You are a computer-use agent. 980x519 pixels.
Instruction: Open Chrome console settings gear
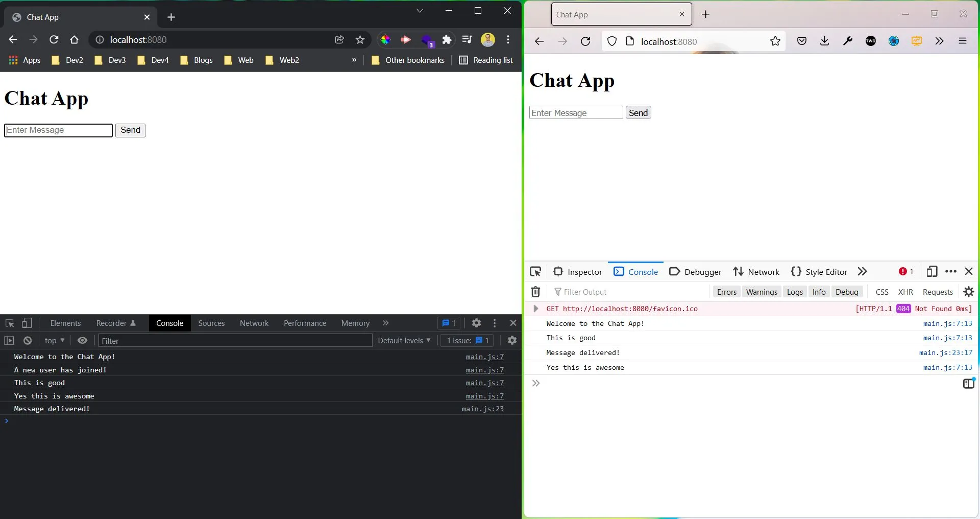point(512,340)
